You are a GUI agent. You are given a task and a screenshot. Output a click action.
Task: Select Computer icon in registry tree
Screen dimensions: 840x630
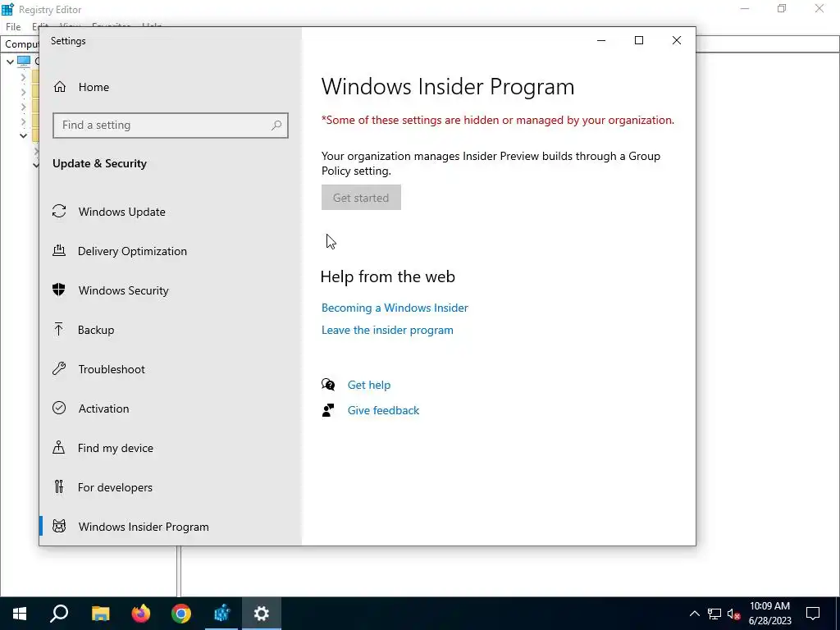click(x=24, y=61)
